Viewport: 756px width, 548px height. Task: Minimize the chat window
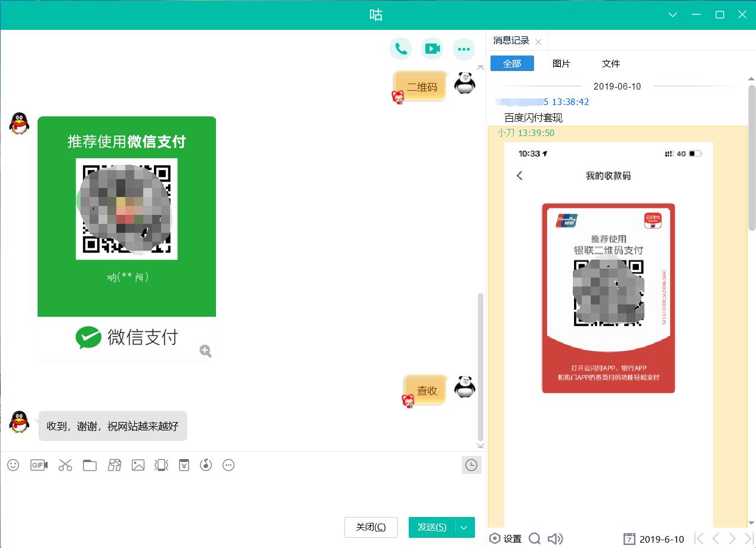[x=698, y=15]
